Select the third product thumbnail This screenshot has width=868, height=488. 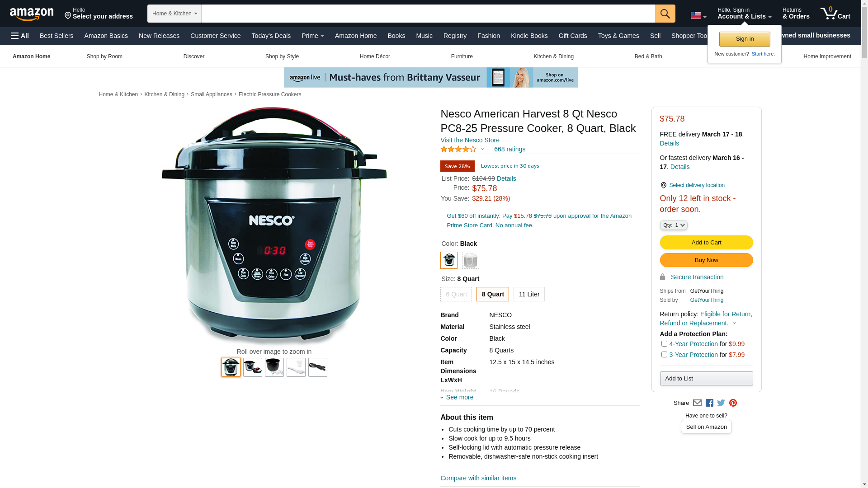pos(274,367)
